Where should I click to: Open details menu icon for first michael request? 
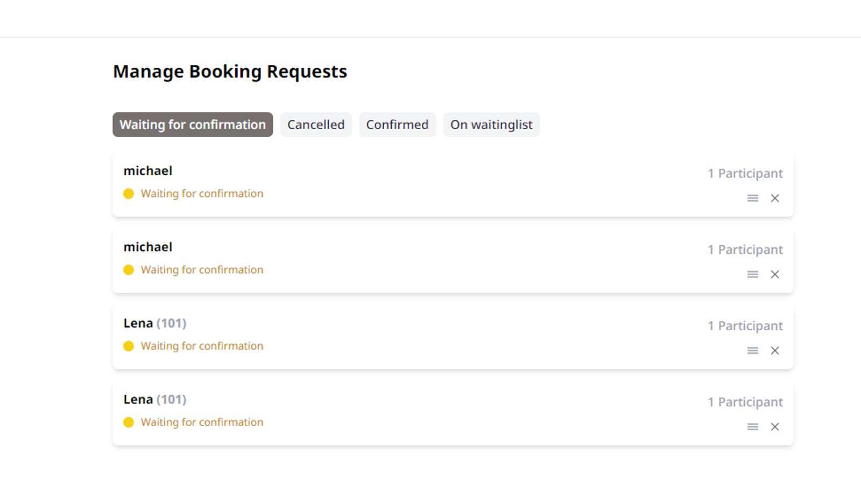(x=752, y=198)
